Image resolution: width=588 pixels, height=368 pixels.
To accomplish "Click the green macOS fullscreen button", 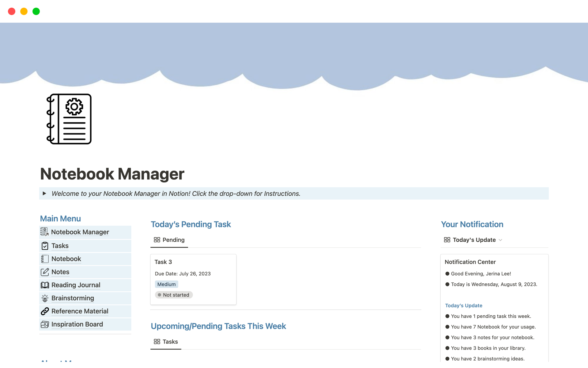I will pyautogui.click(x=36, y=11).
